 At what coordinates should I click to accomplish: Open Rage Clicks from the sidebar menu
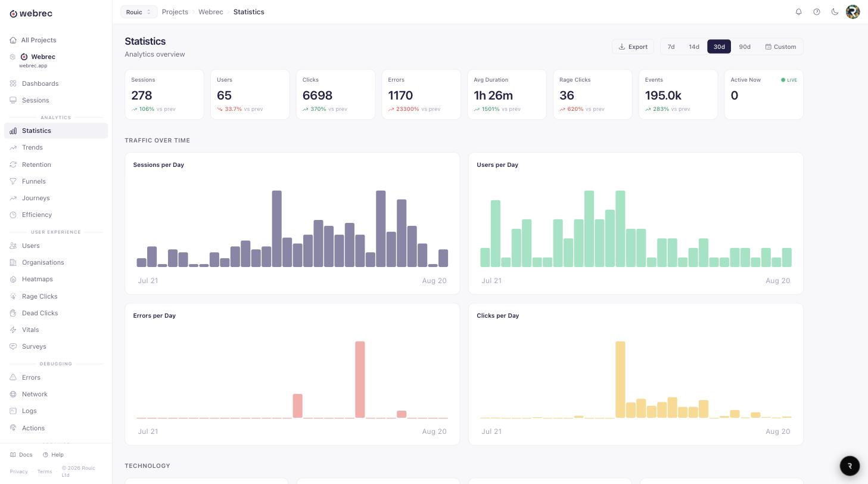(40, 296)
